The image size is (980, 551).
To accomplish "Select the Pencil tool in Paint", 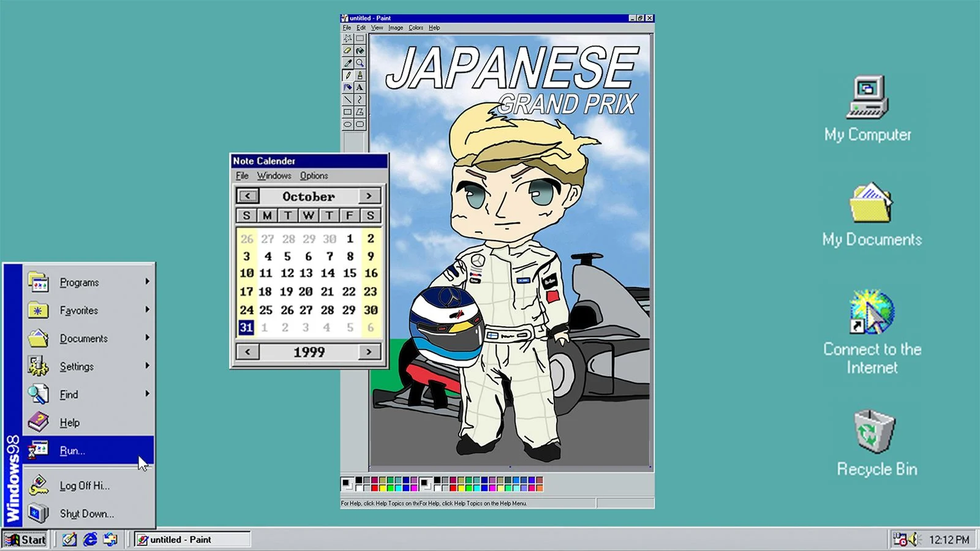I will 348,75.
